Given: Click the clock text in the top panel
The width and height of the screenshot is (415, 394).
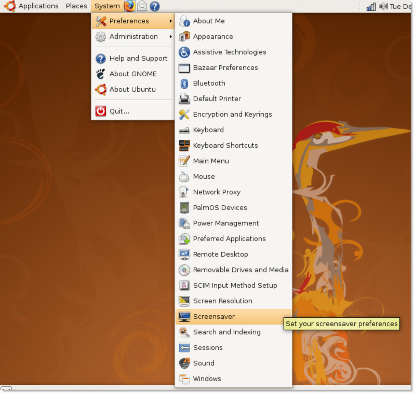Looking at the screenshot, I should coord(400,6).
